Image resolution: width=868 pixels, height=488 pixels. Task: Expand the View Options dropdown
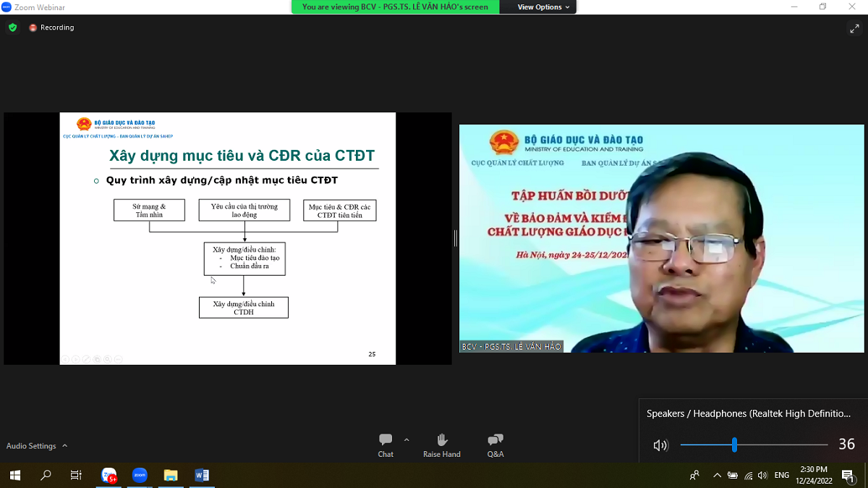click(x=543, y=7)
